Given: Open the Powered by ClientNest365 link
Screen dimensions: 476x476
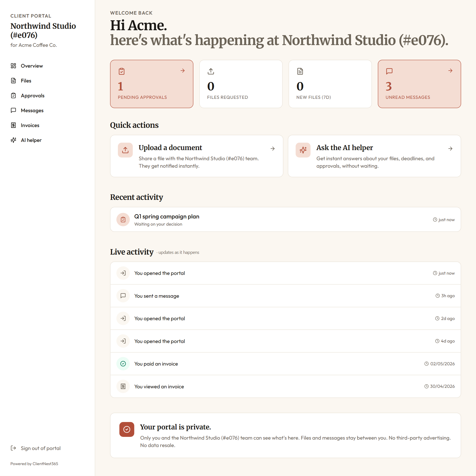Looking at the screenshot, I should 34,464.
